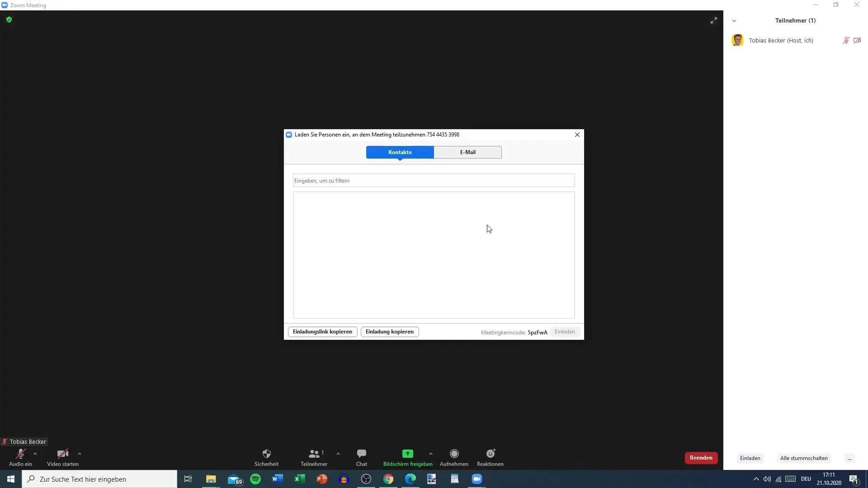Click the meeting passcode 5pzFwA
This screenshot has height=488, width=868.
538,333
